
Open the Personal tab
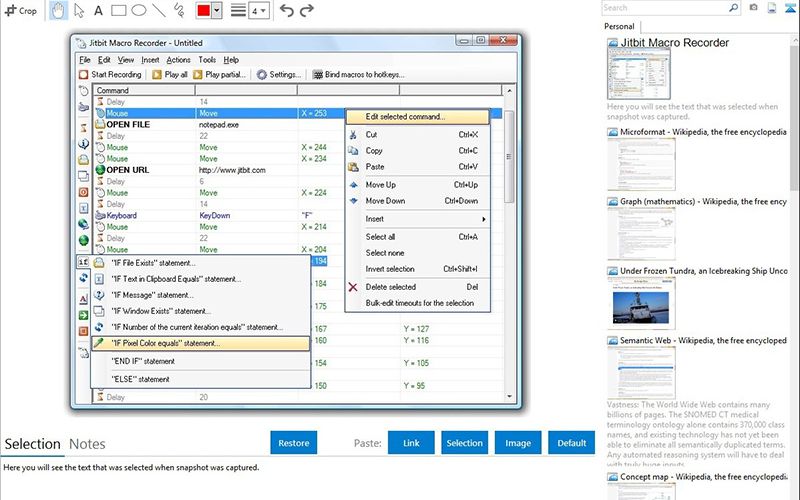coord(619,27)
